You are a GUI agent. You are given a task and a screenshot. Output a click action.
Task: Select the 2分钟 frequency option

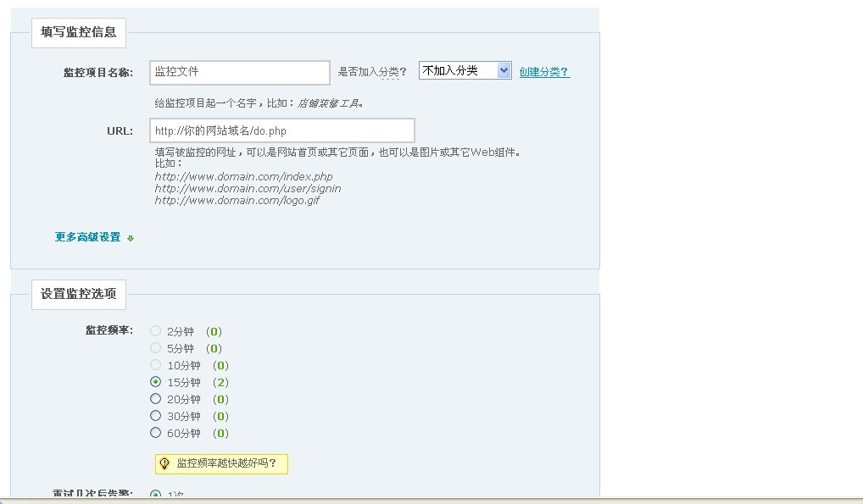point(155,331)
